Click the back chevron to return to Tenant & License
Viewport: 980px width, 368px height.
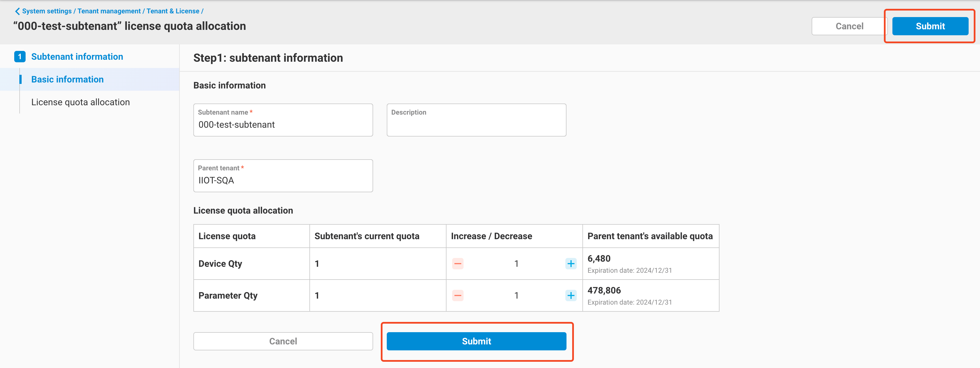[18, 11]
